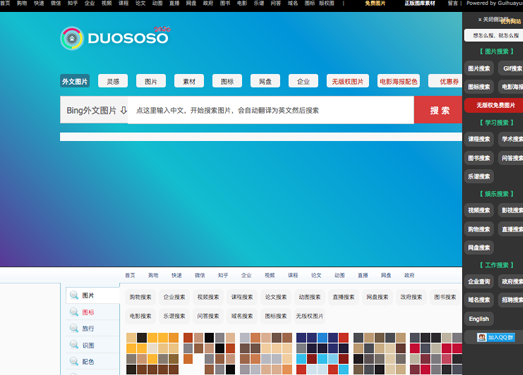Switch to the 灵感 tab
This screenshot has width=523, height=375.
(113, 81)
